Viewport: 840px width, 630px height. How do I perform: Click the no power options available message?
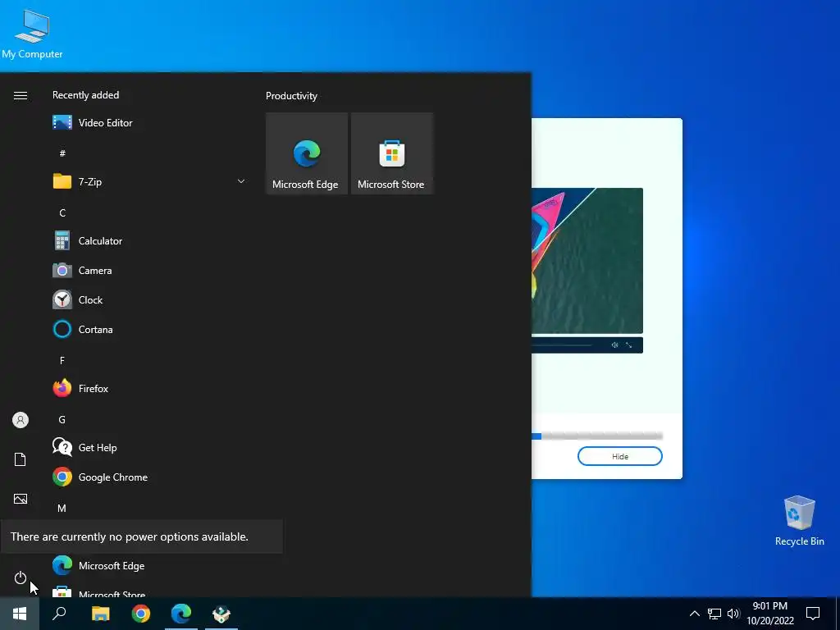[130, 536]
